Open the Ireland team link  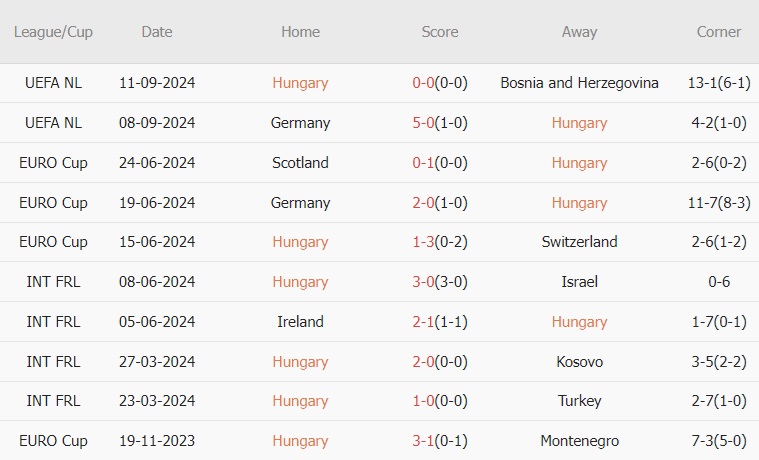coord(300,322)
